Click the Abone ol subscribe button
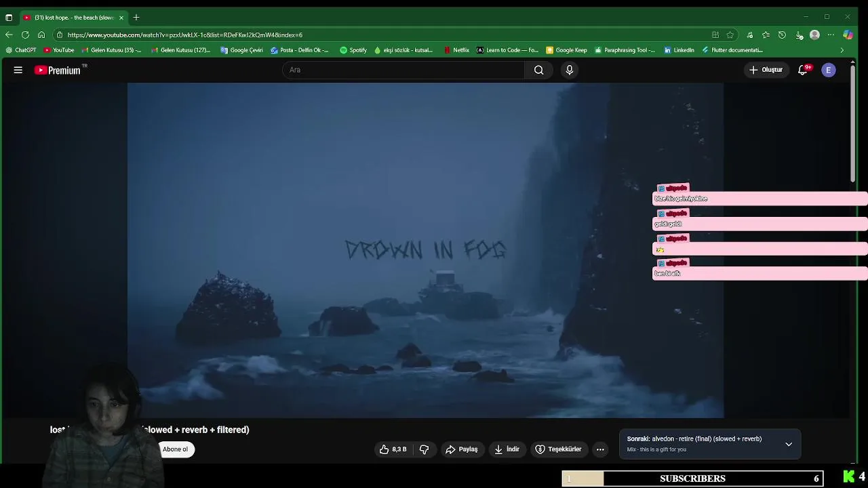Viewport: 868px width, 488px height. 175,449
